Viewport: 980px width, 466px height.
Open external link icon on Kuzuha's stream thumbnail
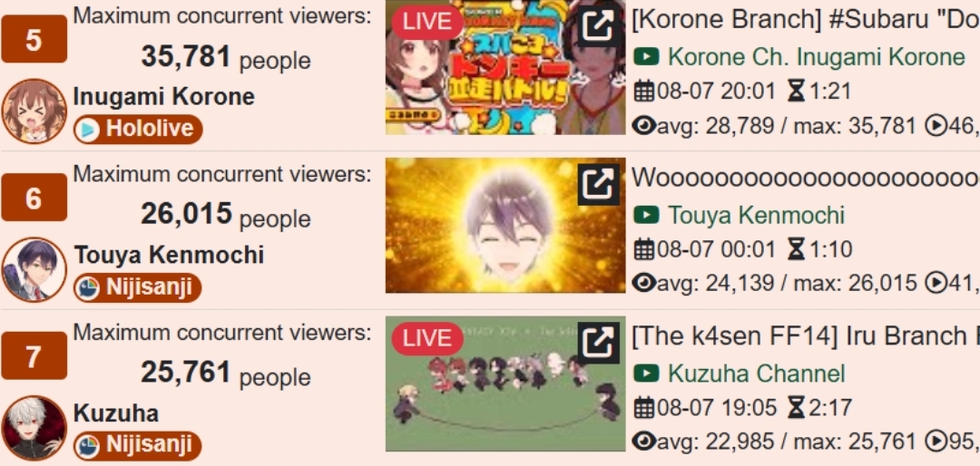[x=598, y=343]
